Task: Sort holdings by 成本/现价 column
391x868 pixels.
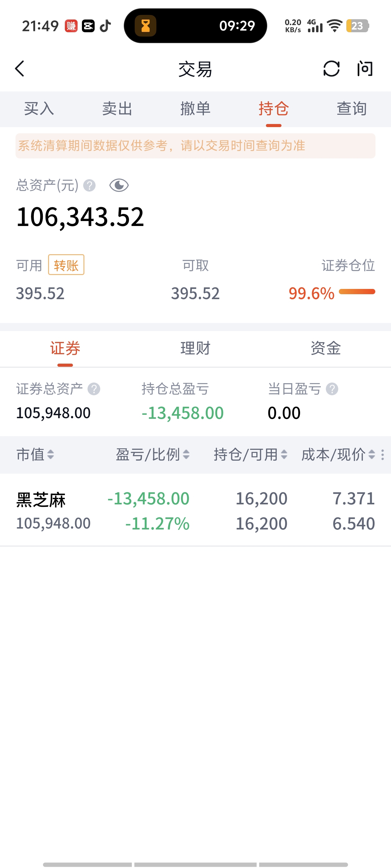Action: pos(338,454)
